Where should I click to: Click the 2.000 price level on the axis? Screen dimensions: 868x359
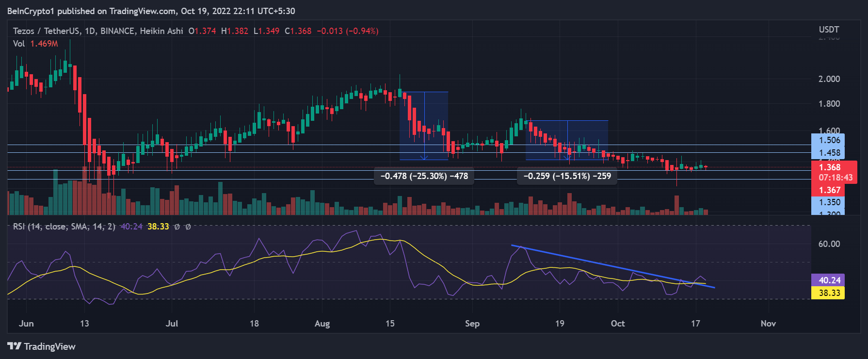pos(829,79)
